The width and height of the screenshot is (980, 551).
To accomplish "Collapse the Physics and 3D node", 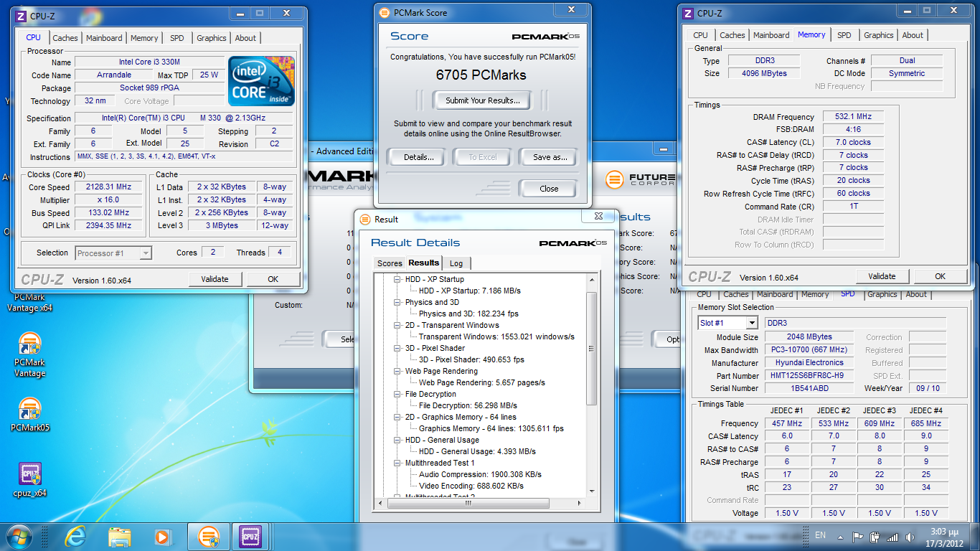I will (x=398, y=302).
